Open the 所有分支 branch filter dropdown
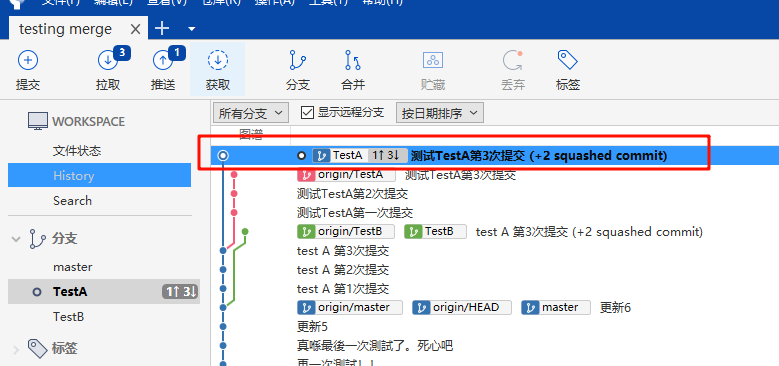Image resolution: width=779 pixels, height=366 pixels. [x=251, y=113]
